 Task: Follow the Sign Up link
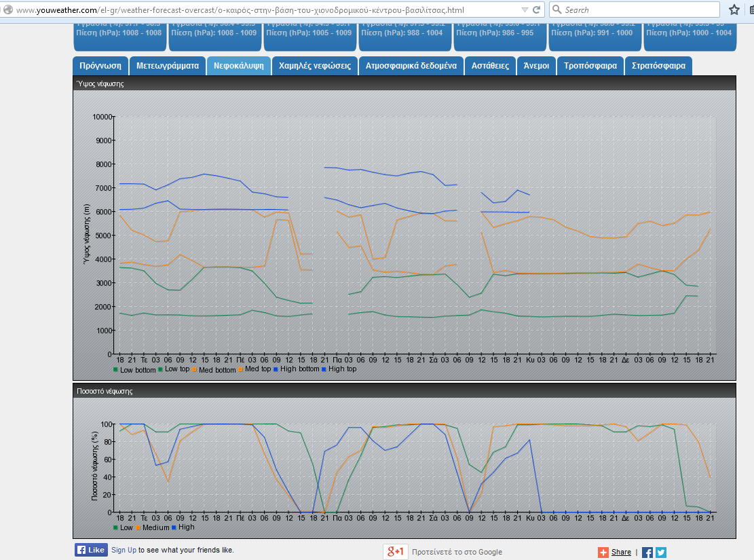(x=124, y=550)
